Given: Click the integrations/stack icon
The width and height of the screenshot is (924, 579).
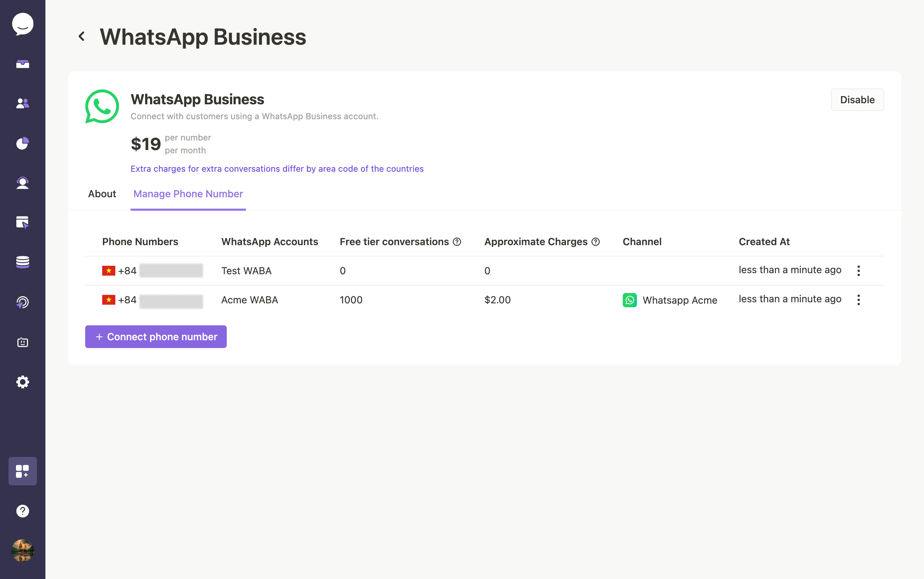Looking at the screenshot, I should (x=23, y=472).
